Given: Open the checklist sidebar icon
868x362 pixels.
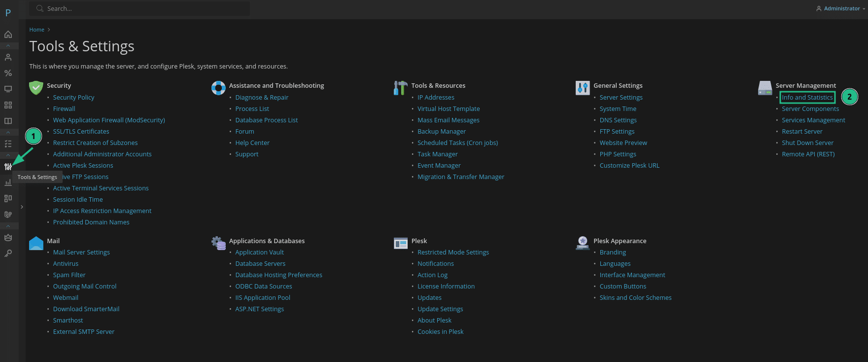Looking at the screenshot, I should (x=8, y=144).
